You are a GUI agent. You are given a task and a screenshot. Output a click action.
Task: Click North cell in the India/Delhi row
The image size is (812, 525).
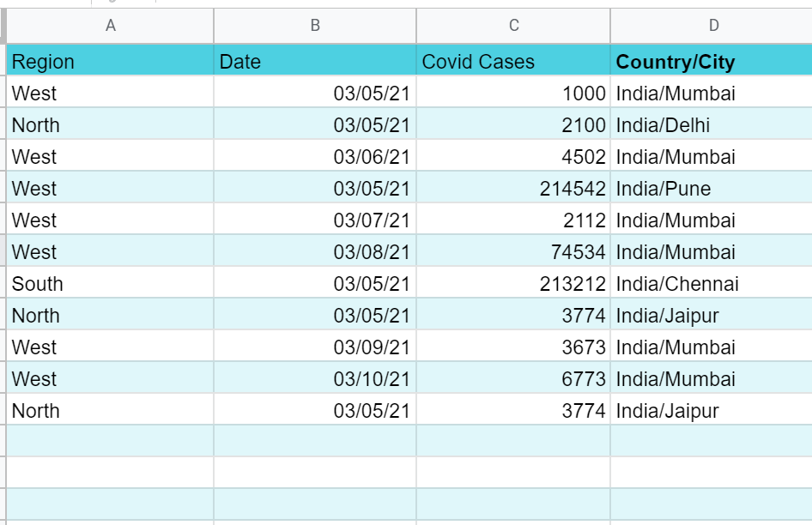(x=111, y=124)
